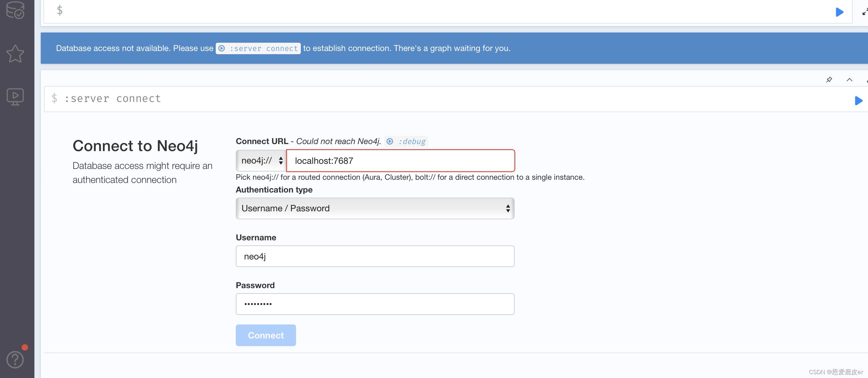Open the Help question mark icon

tap(15, 359)
